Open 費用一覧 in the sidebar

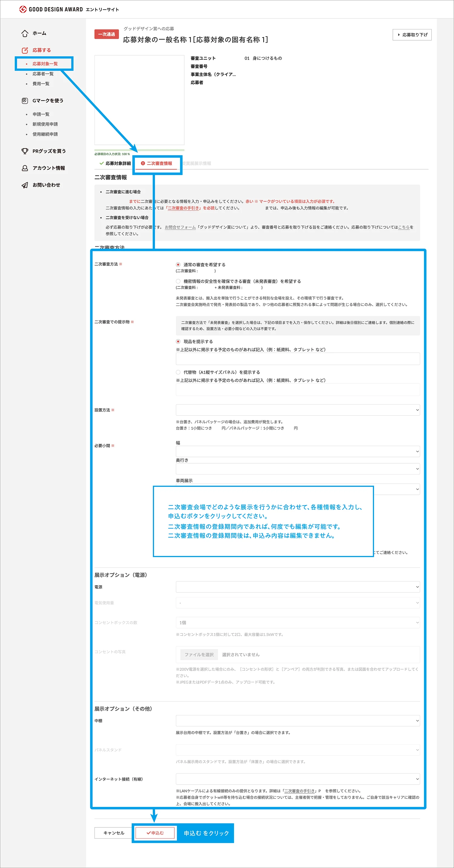coord(41,83)
